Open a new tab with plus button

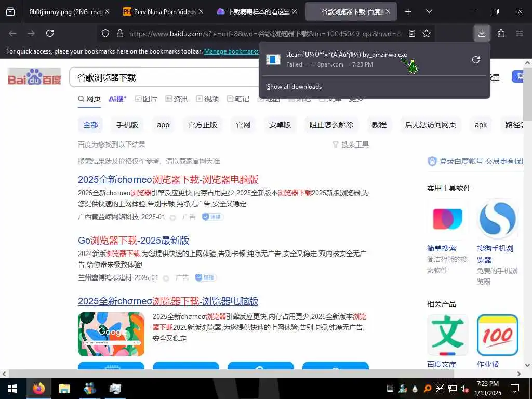(x=408, y=12)
